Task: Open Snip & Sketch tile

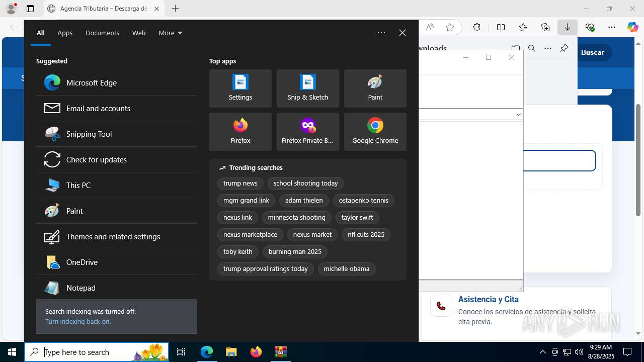Action: tap(308, 88)
